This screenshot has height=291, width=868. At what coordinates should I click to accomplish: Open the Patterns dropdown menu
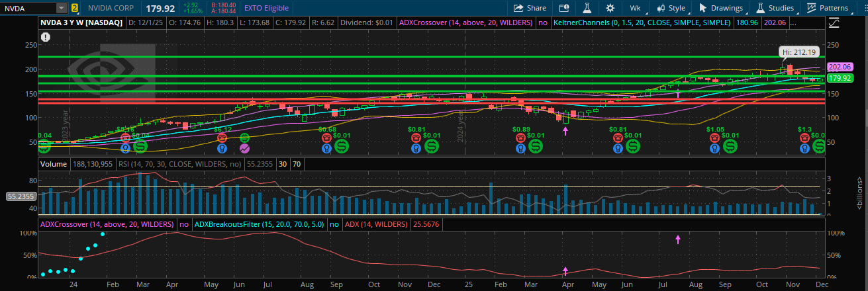click(828, 8)
